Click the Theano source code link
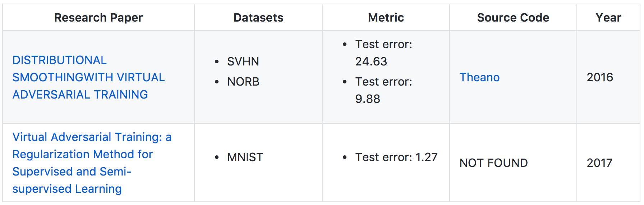The width and height of the screenshot is (644, 205). click(x=479, y=77)
